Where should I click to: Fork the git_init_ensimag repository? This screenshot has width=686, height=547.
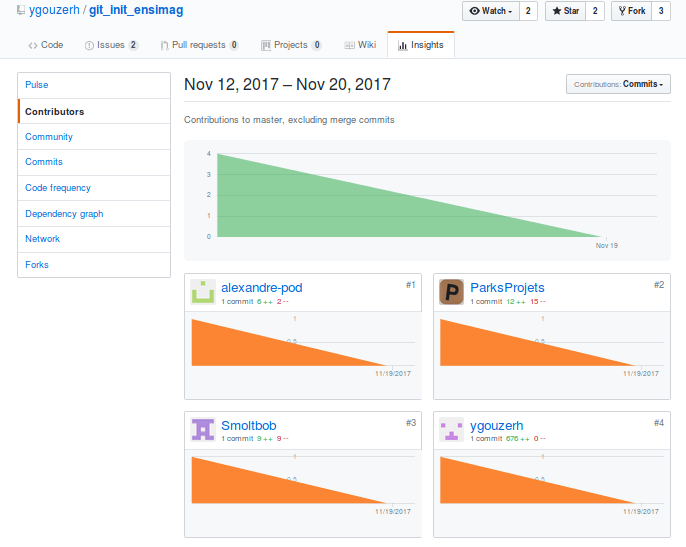pos(632,11)
